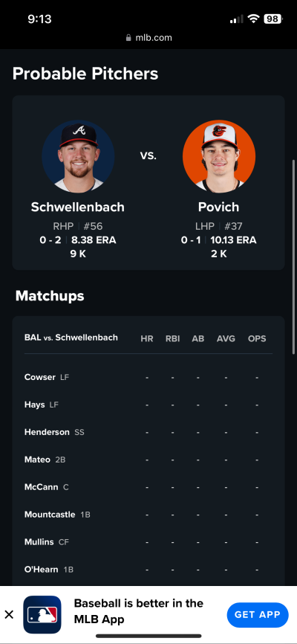Tap the cellular signal bars icon
The width and height of the screenshot is (297, 644).
pos(237,19)
